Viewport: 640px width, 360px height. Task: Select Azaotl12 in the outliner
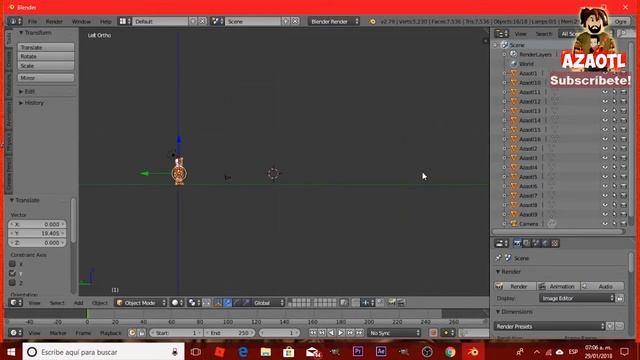530,102
